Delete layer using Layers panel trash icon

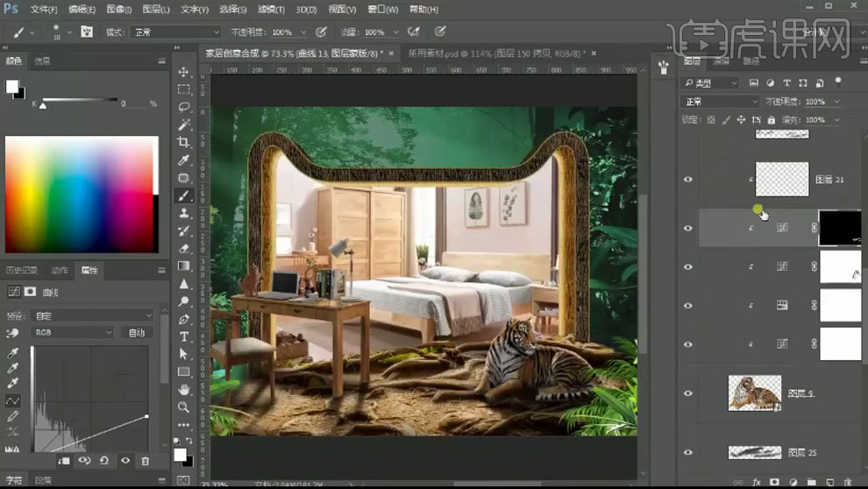(x=848, y=482)
